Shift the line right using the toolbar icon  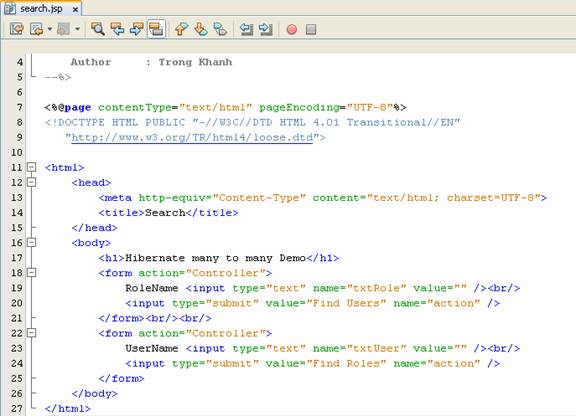click(266, 29)
